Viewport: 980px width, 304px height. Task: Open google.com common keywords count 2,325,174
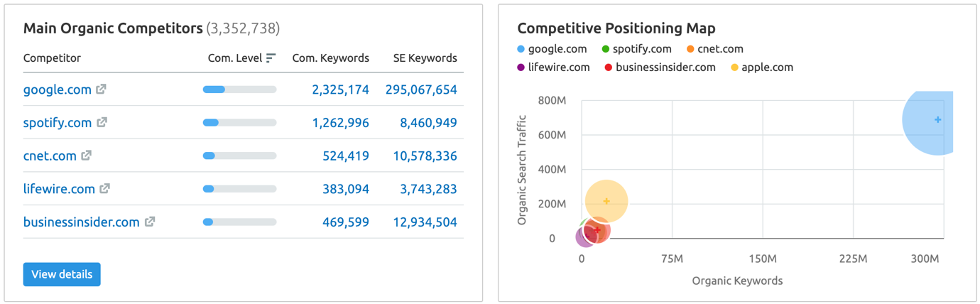pyautogui.click(x=340, y=89)
